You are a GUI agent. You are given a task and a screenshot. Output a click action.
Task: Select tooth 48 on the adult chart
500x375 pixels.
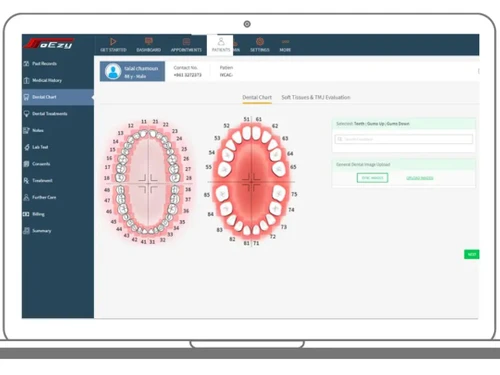(120, 190)
